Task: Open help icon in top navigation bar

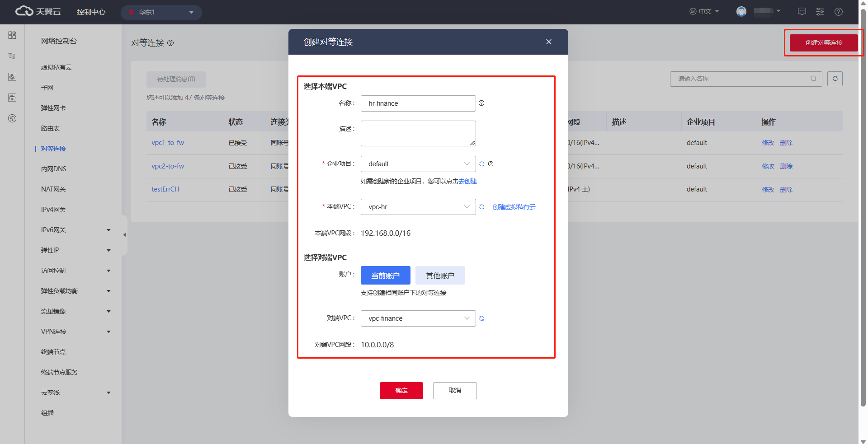Action: [838, 12]
